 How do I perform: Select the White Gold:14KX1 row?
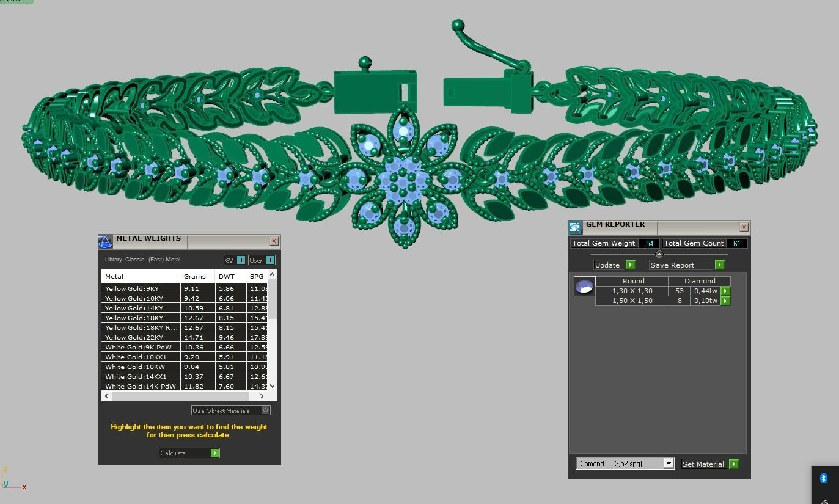(185, 376)
